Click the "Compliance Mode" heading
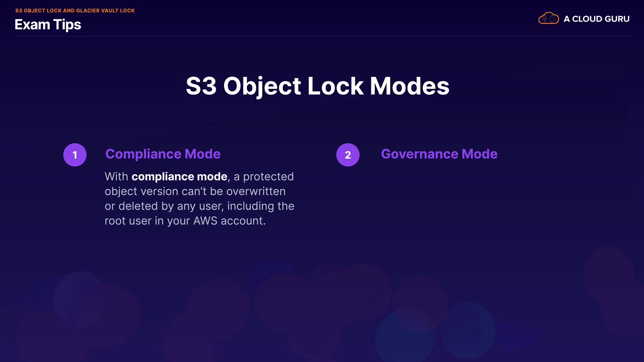Viewport: 644px width, 362px height. (163, 154)
